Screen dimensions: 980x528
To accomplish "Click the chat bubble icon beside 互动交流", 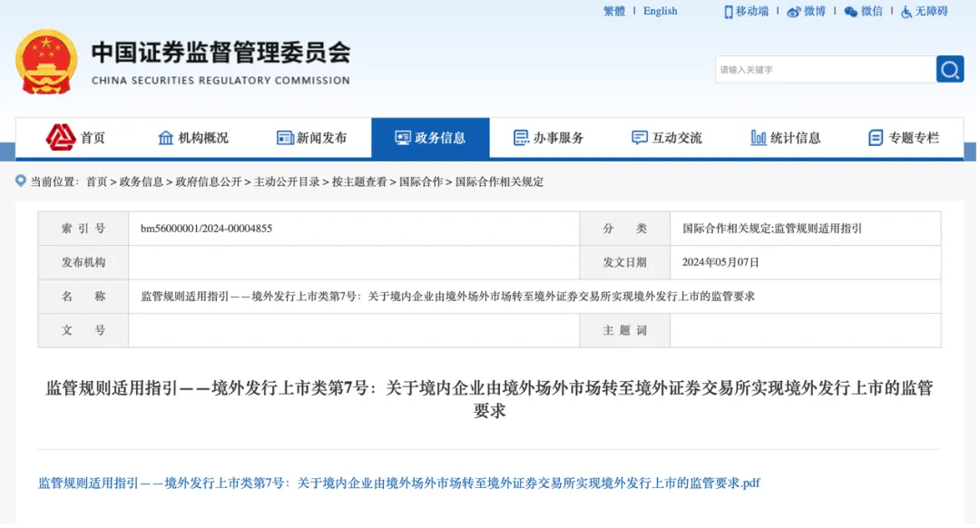I will point(642,138).
